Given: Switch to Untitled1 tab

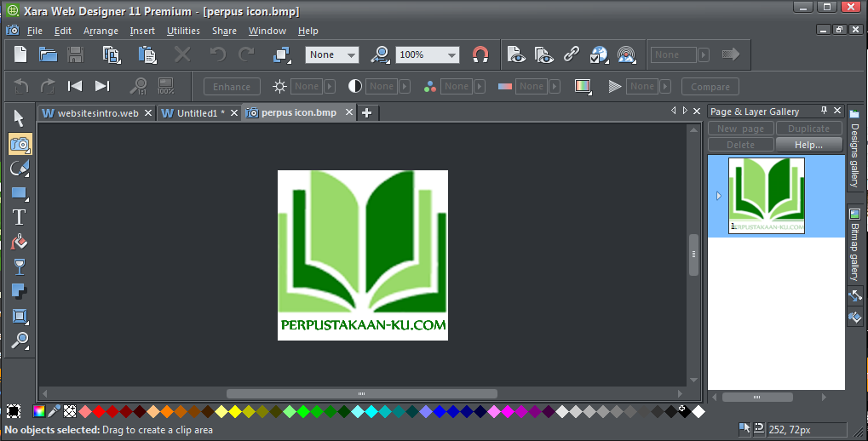Looking at the screenshot, I should [200, 113].
